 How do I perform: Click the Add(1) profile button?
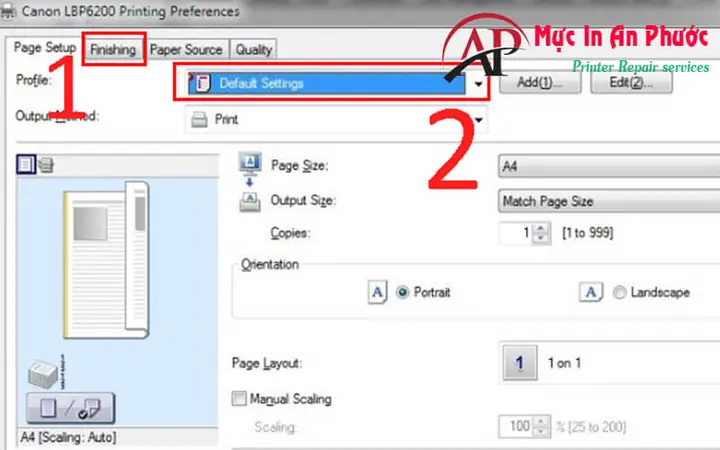(x=540, y=83)
